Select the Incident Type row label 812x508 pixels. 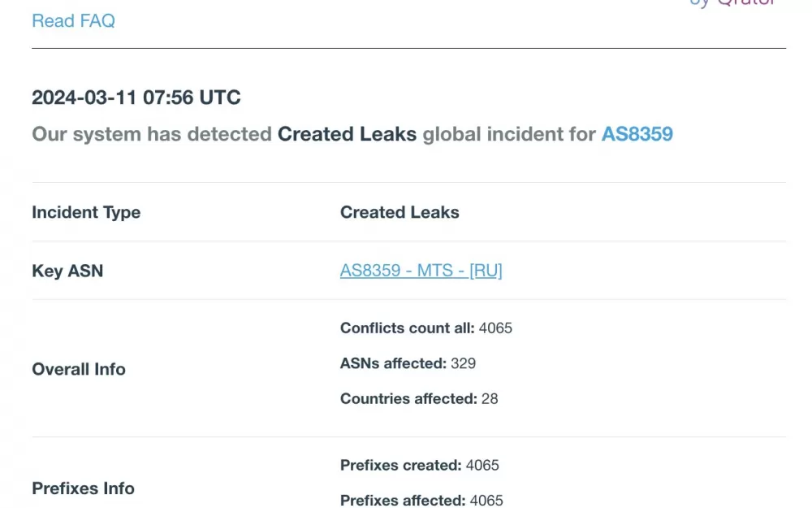86,212
